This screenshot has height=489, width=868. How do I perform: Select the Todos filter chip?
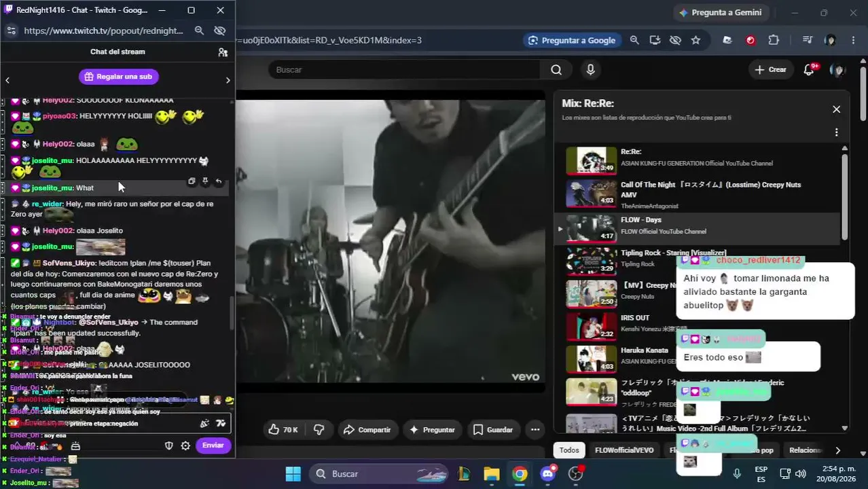[x=569, y=450]
